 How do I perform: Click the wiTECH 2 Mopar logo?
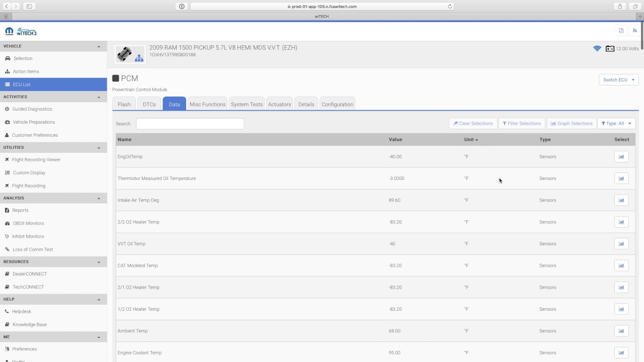tap(21, 31)
